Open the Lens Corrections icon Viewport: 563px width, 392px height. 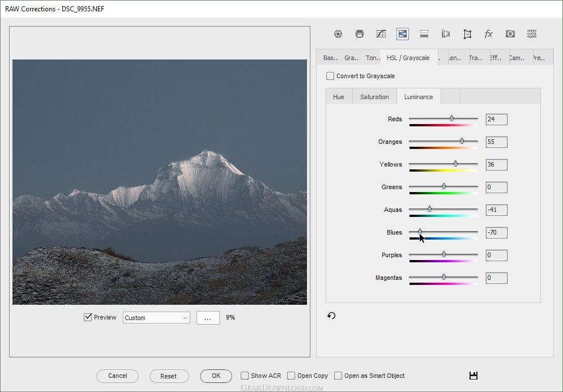click(446, 34)
